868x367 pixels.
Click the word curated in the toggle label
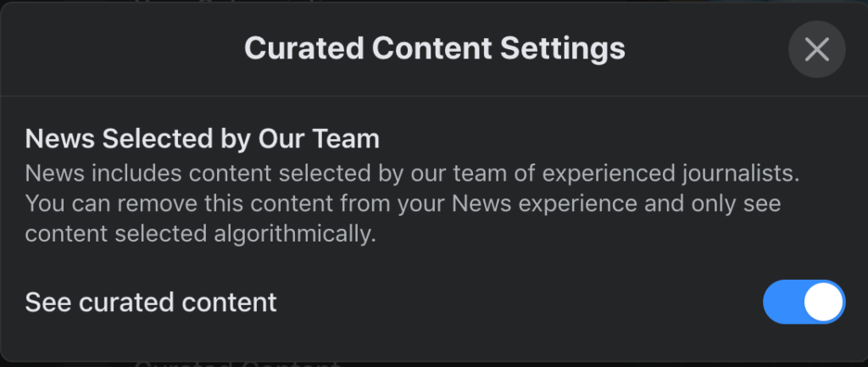pos(122,303)
